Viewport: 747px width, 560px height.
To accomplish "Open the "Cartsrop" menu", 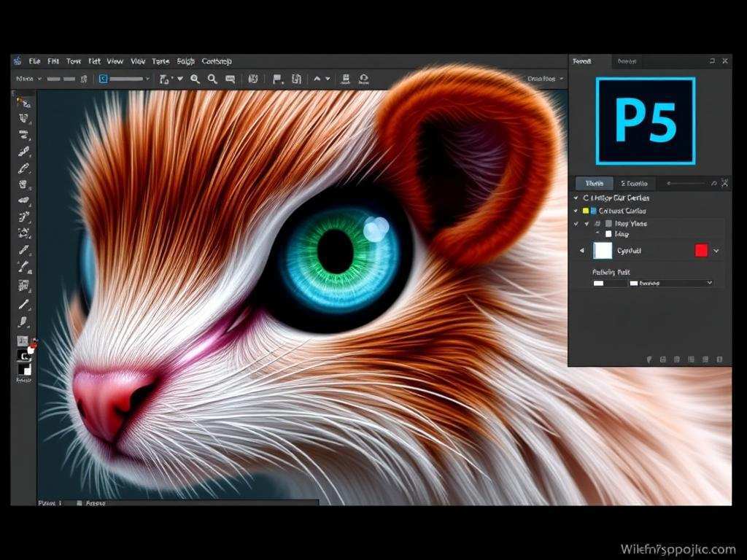I will (x=217, y=61).
